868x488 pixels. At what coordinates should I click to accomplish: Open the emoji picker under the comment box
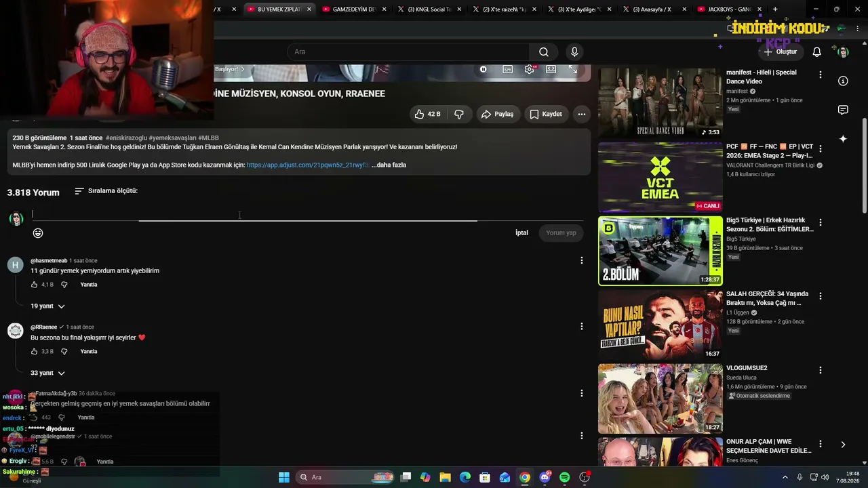(38, 233)
